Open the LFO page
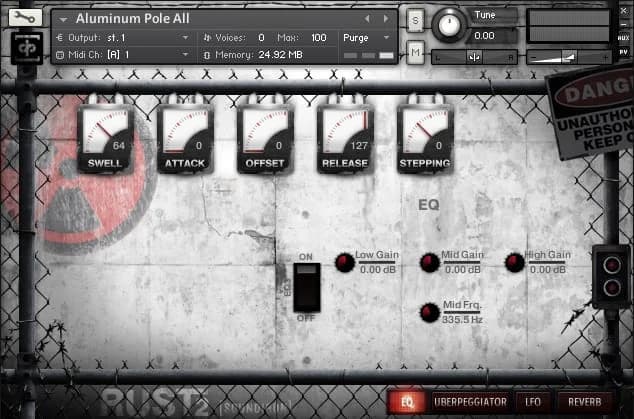The image size is (634, 419). pyautogui.click(x=533, y=402)
